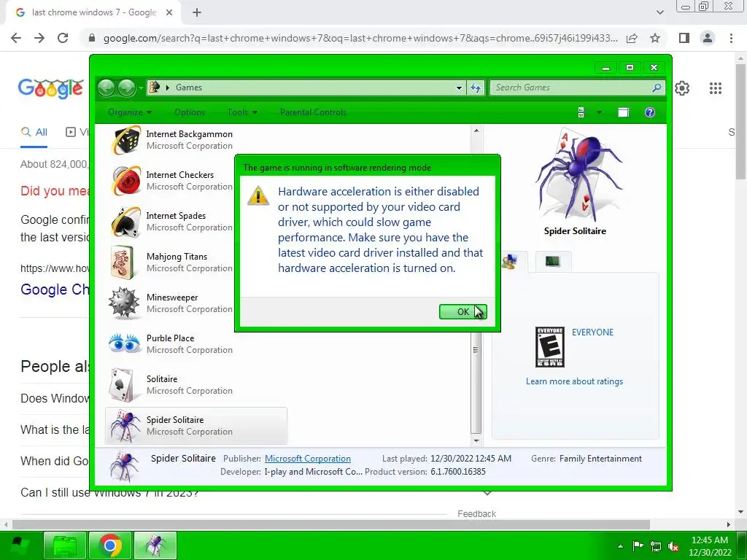Image resolution: width=747 pixels, height=560 pixels.
Task: Toggle the preview pane icon in Games
Action: coord(623,112)
